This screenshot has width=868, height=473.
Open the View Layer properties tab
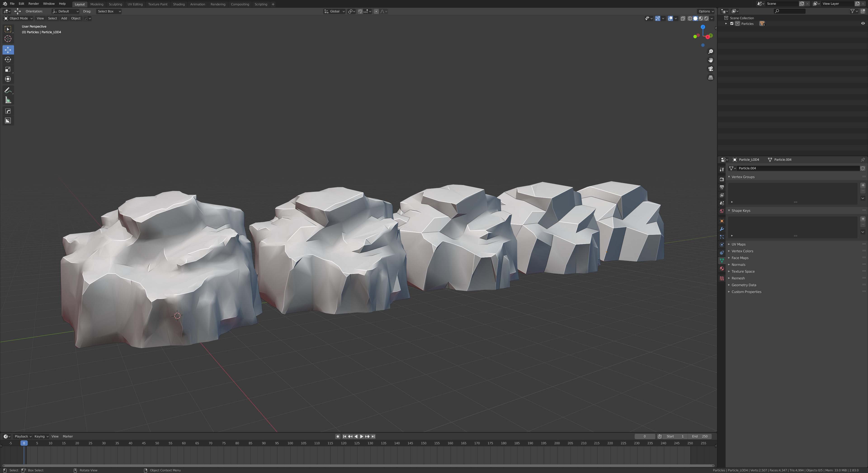722,196
